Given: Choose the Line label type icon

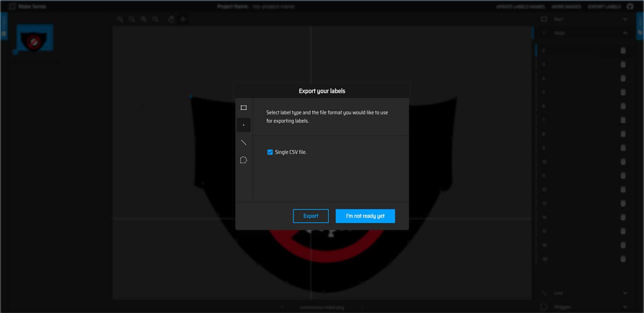Looking at the screenshot, I should pos(244,142).
